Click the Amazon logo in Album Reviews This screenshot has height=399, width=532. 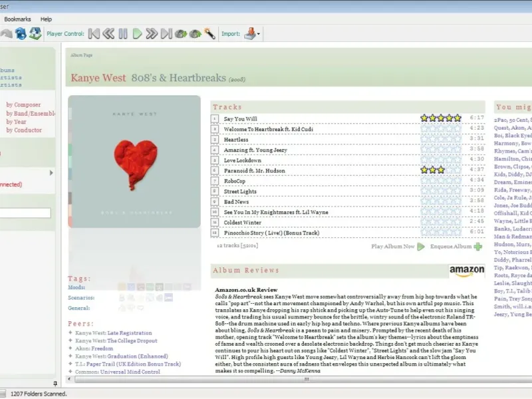pyautogui.click(x=467, y=271)
